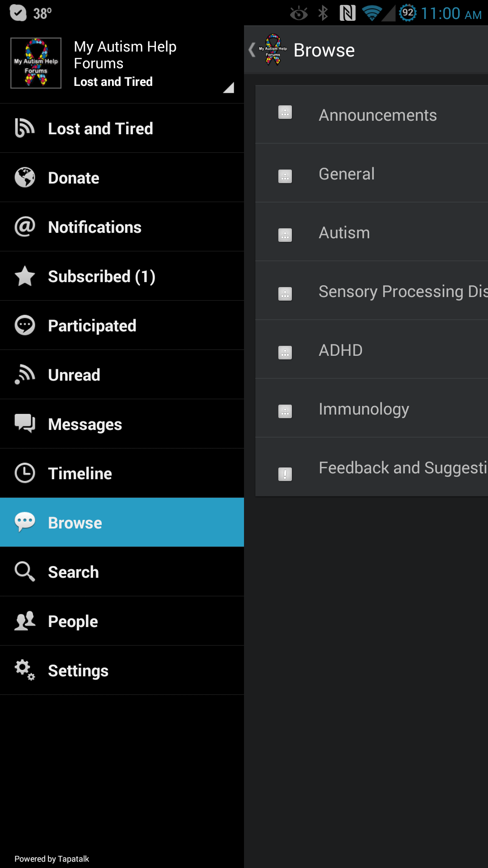Tap the Donate globe icon
This screenshot has width=488, height=868.
pyautogui.click(x=24, y=177)
